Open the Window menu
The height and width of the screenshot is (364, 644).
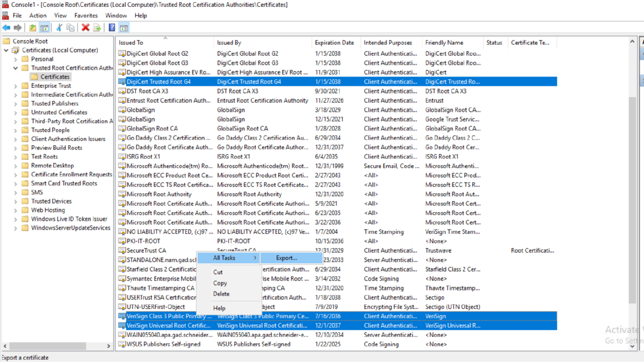pyautogui.click(x=116, y=16)
